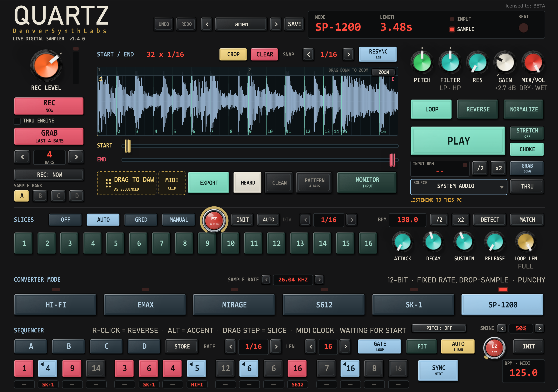The width and height of the screenshot is (558, 392).
Task: Click the large Play button
Action: coord(458,141)
